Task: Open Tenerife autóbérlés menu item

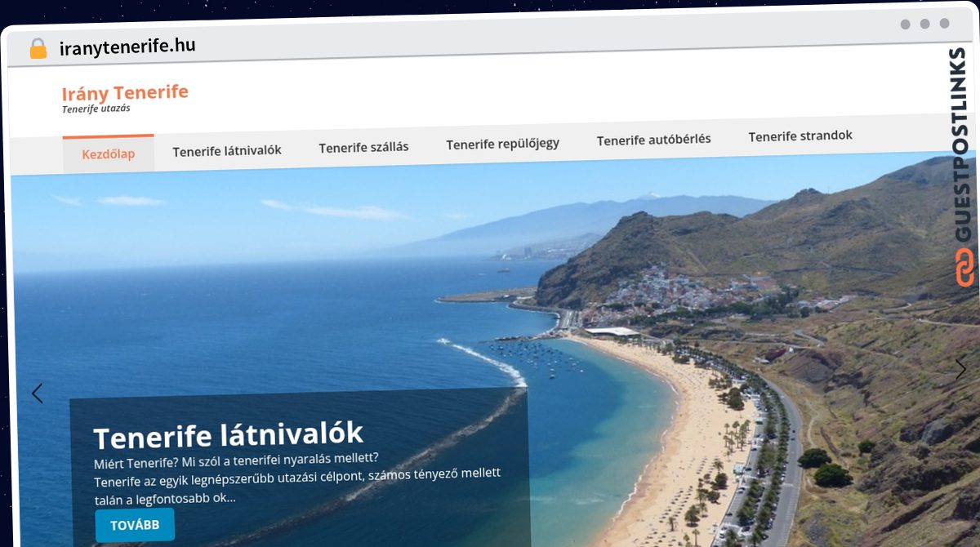Action: point(653,139)
